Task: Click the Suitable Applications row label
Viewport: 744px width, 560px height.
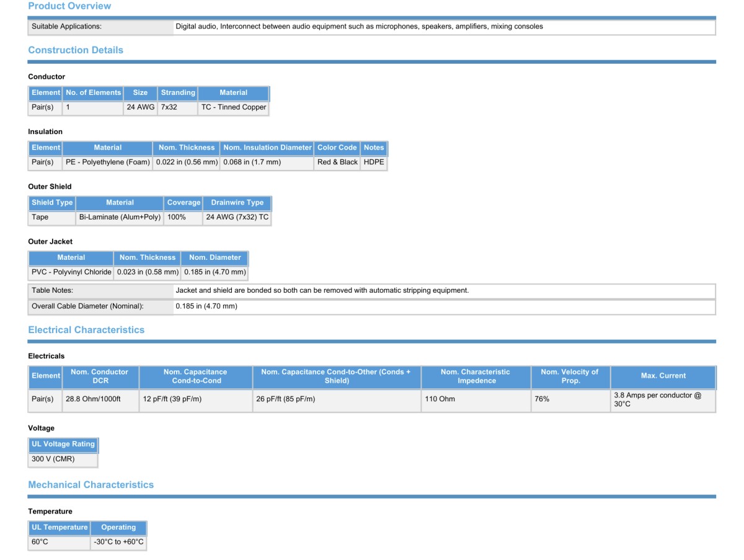Action: (x=67, y=27)
